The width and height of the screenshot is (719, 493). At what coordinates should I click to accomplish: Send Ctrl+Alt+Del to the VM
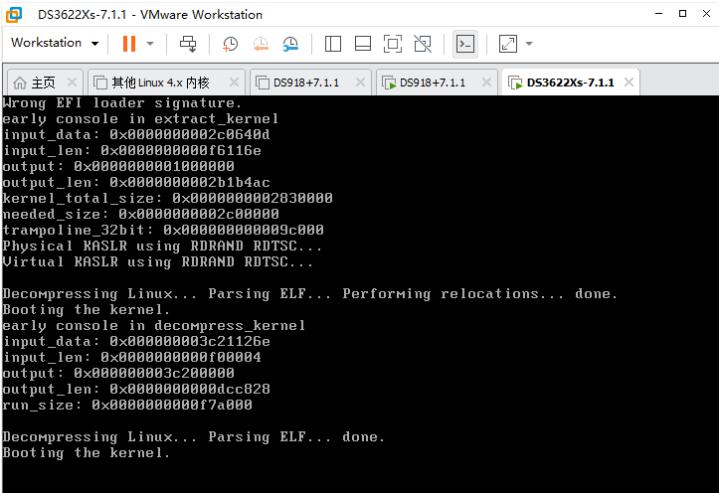click(x=188, y=44)
